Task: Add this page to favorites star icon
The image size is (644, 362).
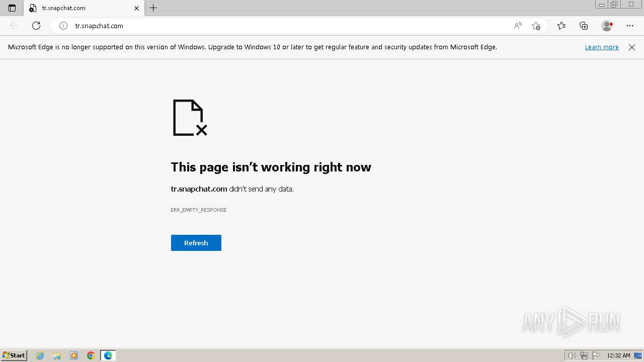Action: [x=536, y=26]
